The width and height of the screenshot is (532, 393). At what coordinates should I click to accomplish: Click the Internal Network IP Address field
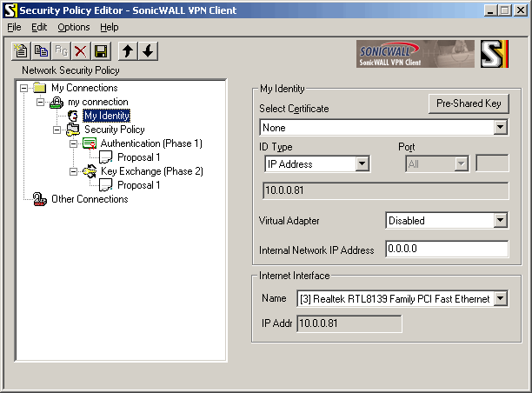coord(447,249)
